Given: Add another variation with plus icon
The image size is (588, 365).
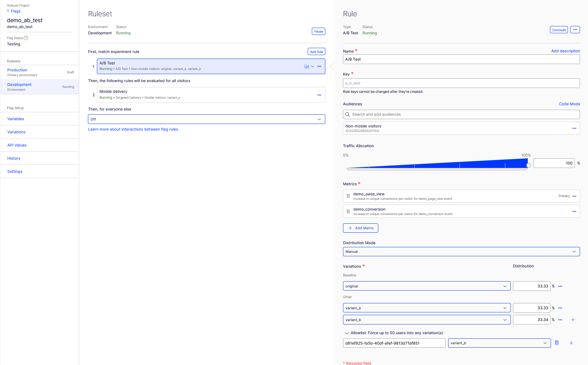Looking at the screenshot, I should [x=573, y=320].
